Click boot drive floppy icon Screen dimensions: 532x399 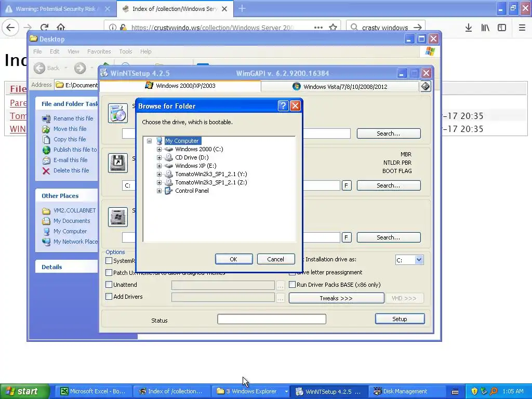click(118, 163)
